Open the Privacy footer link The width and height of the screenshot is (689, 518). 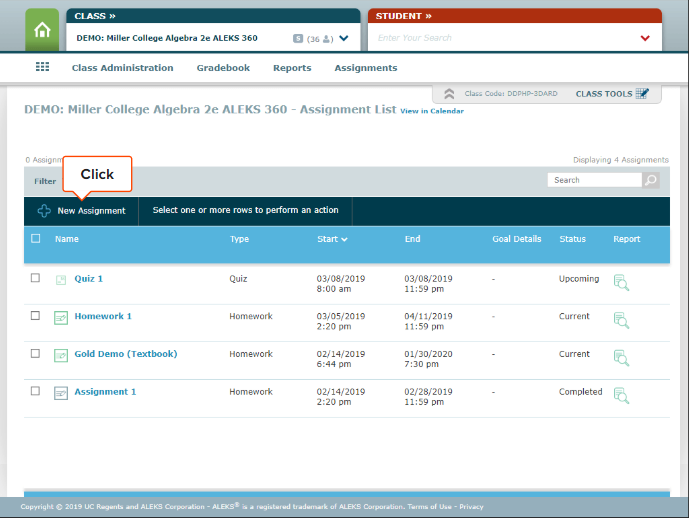pos(471,507)
